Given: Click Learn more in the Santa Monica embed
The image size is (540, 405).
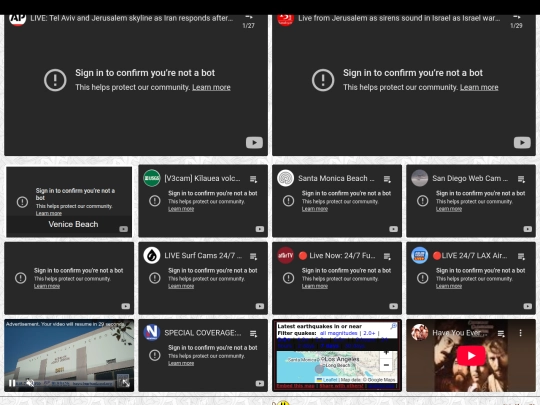Looking at the screenshot, I should [x=315, y=209].
